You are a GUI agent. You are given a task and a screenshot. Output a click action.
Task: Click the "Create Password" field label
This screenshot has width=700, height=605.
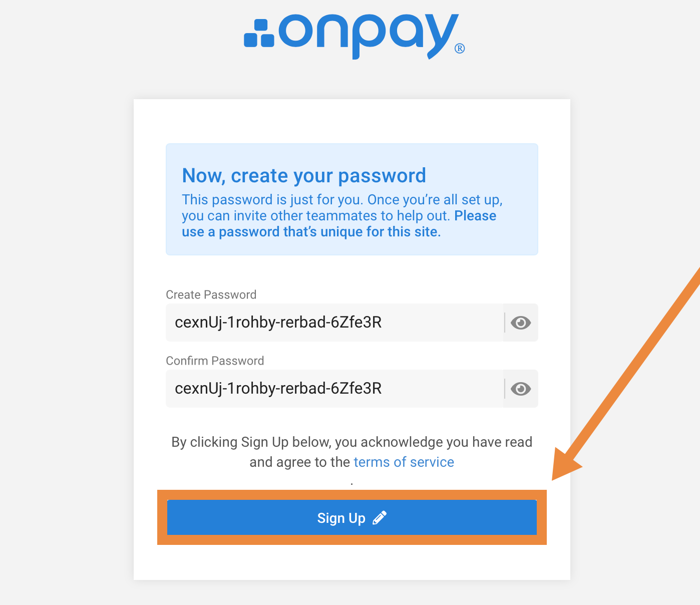tap(211, 294)
